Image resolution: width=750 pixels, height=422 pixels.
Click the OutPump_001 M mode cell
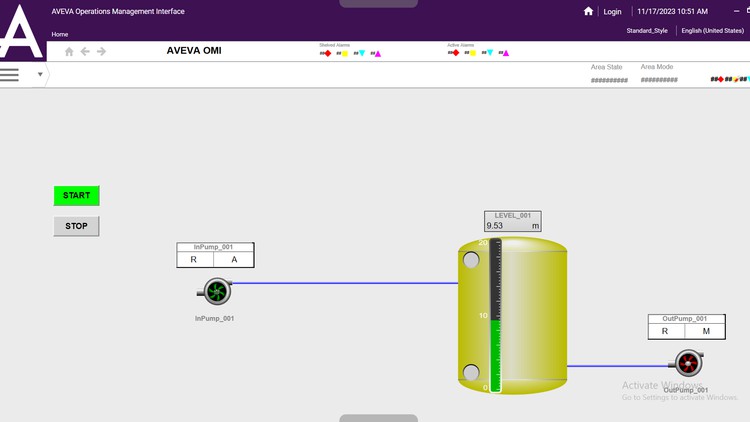pos(706,331)
